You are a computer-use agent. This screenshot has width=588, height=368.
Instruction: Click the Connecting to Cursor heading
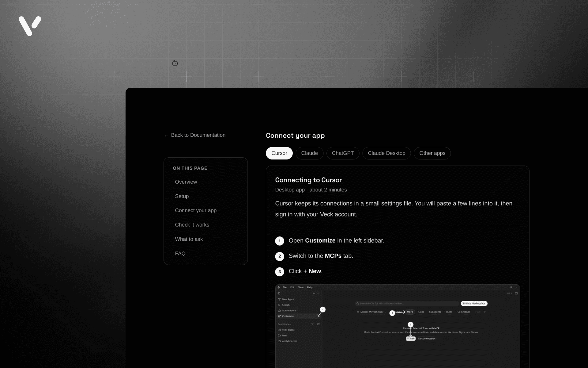[308, 180]
